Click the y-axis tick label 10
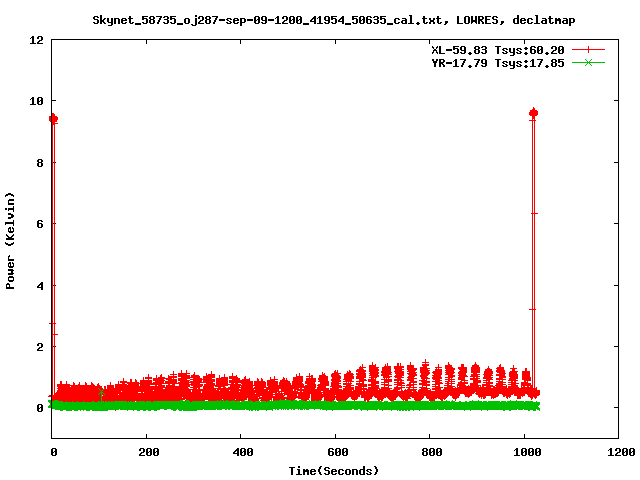Screen dimensions: 640x480 click(36, 101)
